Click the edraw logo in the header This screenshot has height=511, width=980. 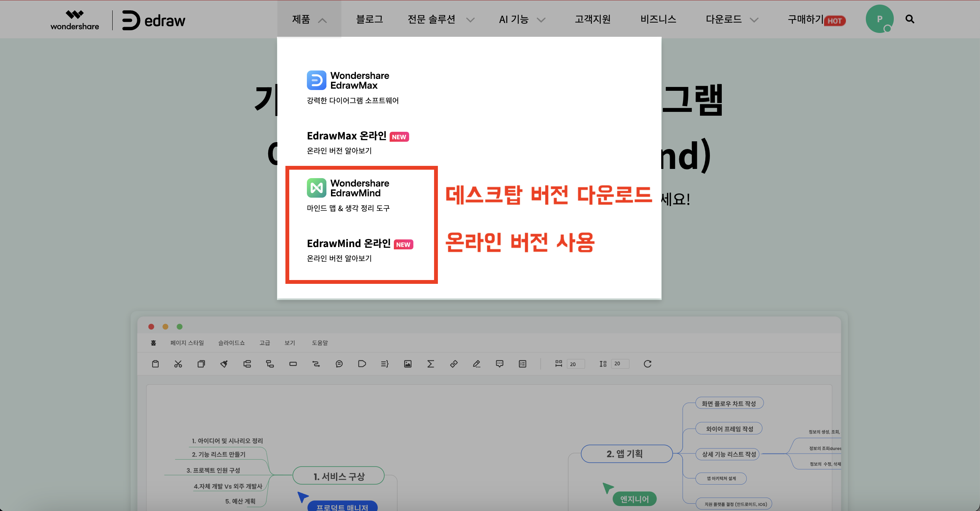[154, 20]
